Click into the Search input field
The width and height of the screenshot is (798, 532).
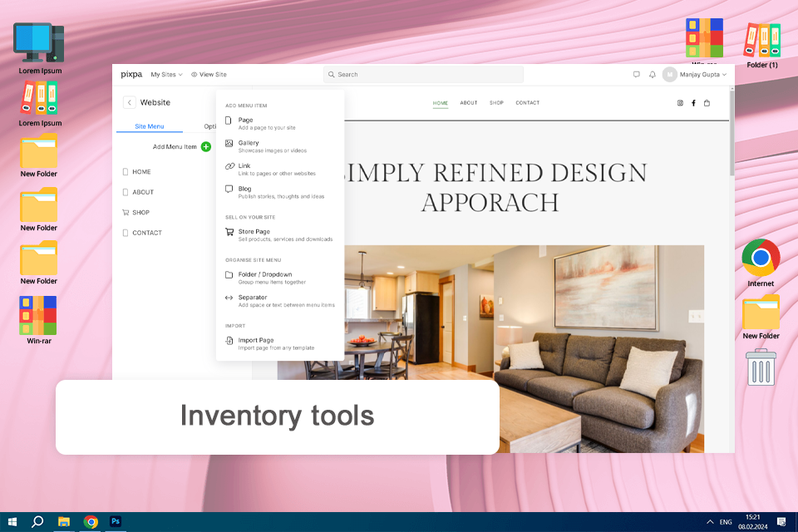tap(423, 74)
